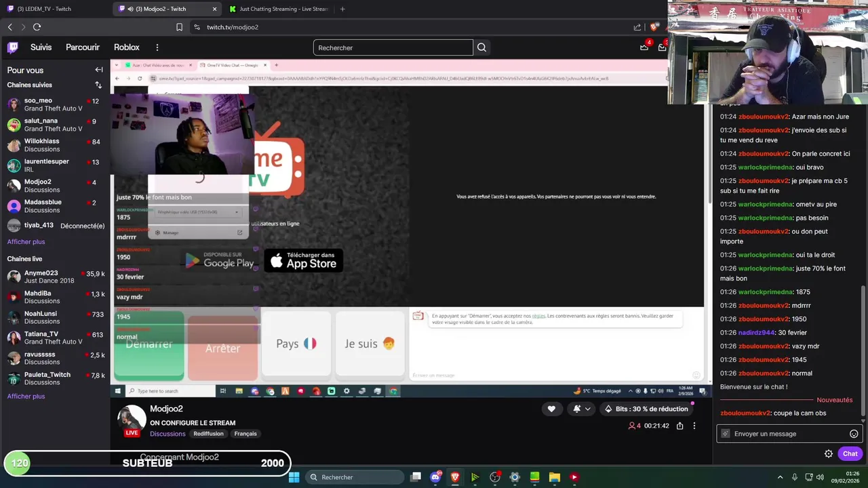Click the Modjoo2 channel name heading
The width and height of the screenshot is (868, 488).
166,409
